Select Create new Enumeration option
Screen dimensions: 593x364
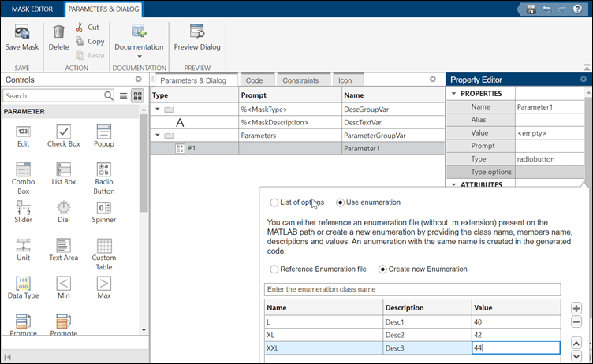382,269
